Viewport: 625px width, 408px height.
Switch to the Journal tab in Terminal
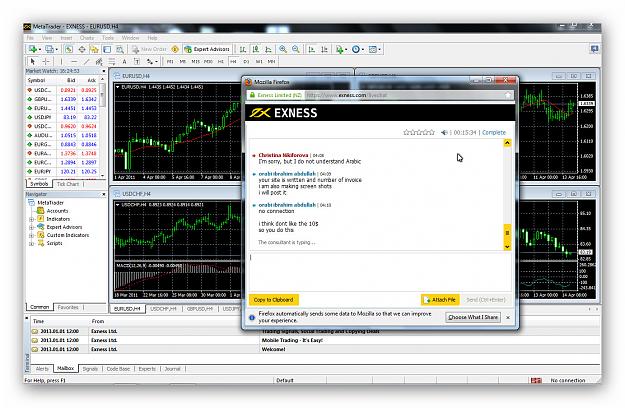click(x=173, y=369)
